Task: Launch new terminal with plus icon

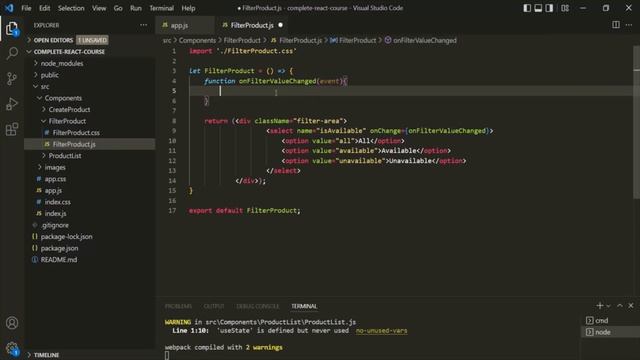Action: [x=599, y=305]
